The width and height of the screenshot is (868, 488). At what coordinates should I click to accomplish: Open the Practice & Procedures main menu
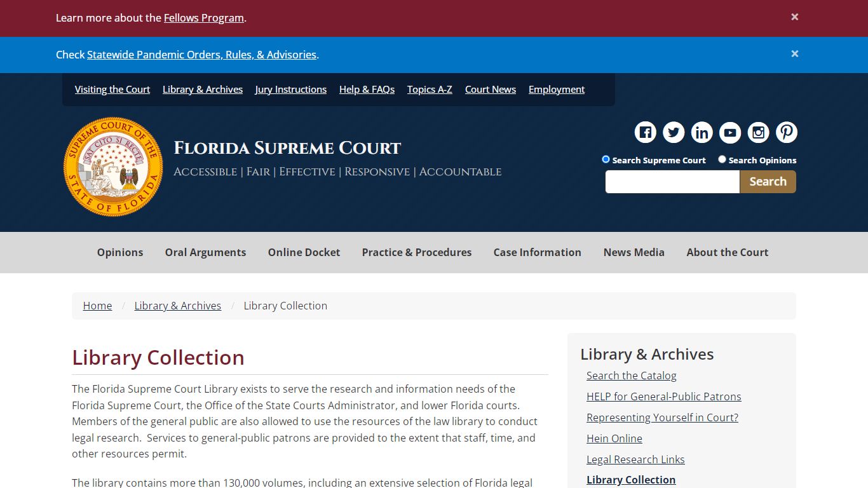(417, 252)
